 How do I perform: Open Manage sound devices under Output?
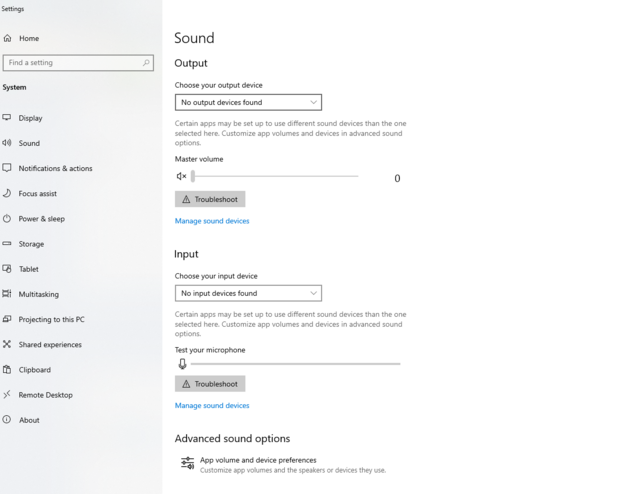point(212,221)
